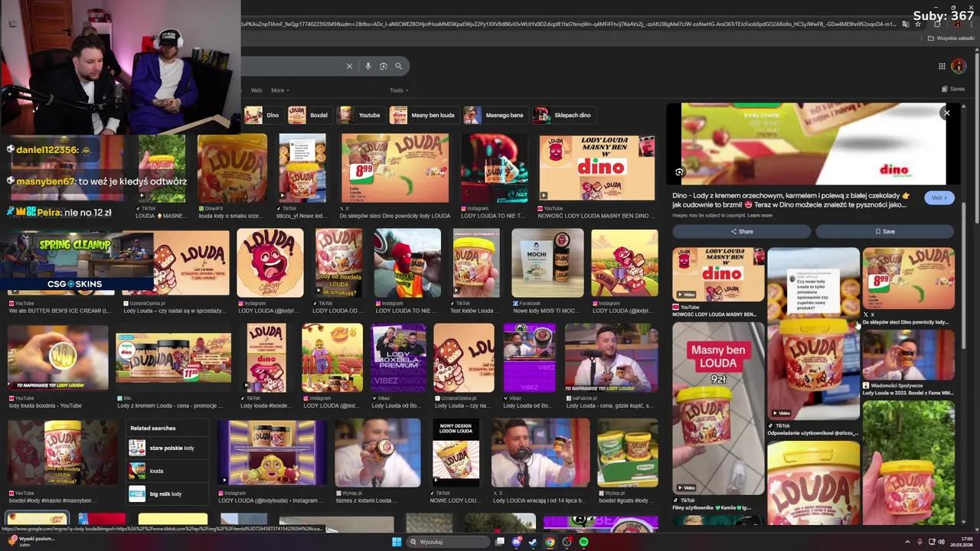
Task: Open the Google apps grid
Action: coord(942,67)
